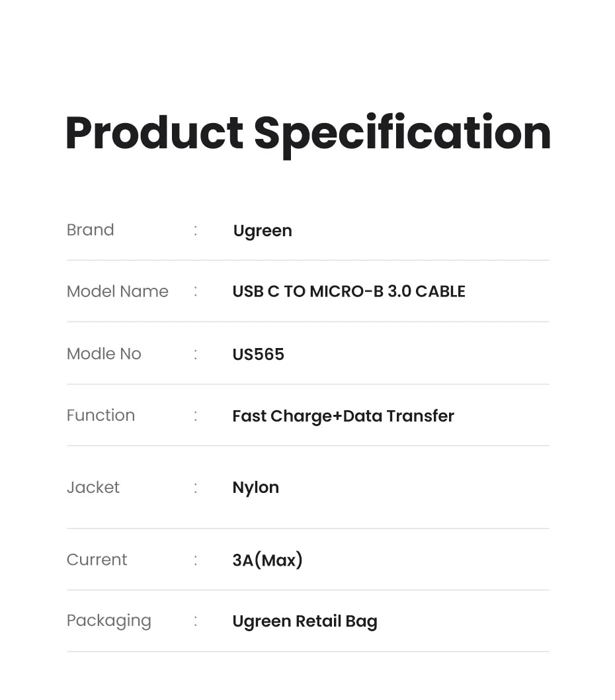Click the colon after Model Name
Image resolution: width=615 pixels, height=700 pixels.
[x=196, y=292]
